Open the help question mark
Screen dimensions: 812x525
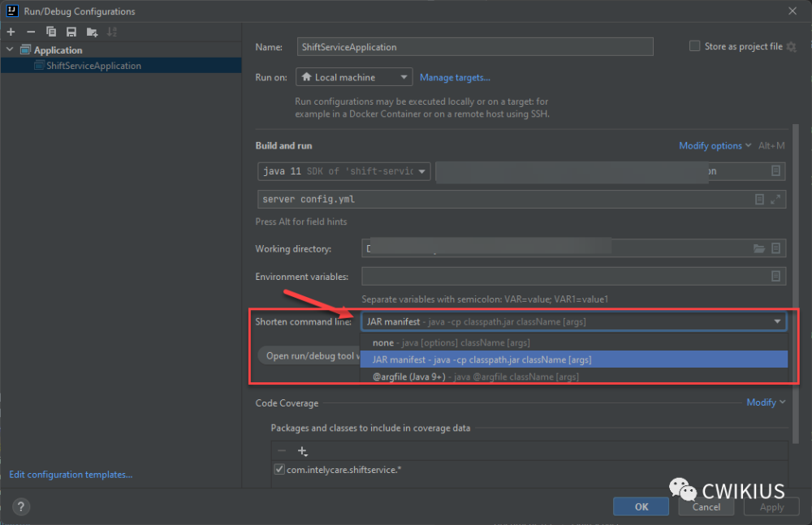(x=20, y=506)
